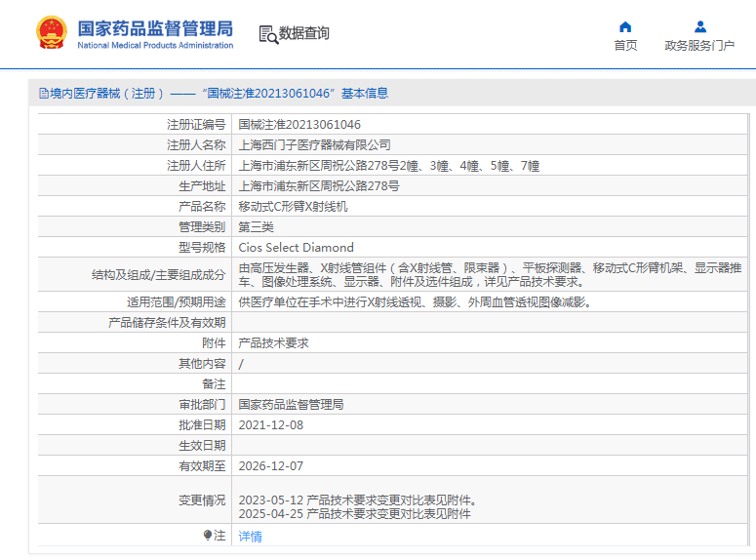Click the 数据查询 magnifier document icon
The image size is (756, 560).
(268, 34)
